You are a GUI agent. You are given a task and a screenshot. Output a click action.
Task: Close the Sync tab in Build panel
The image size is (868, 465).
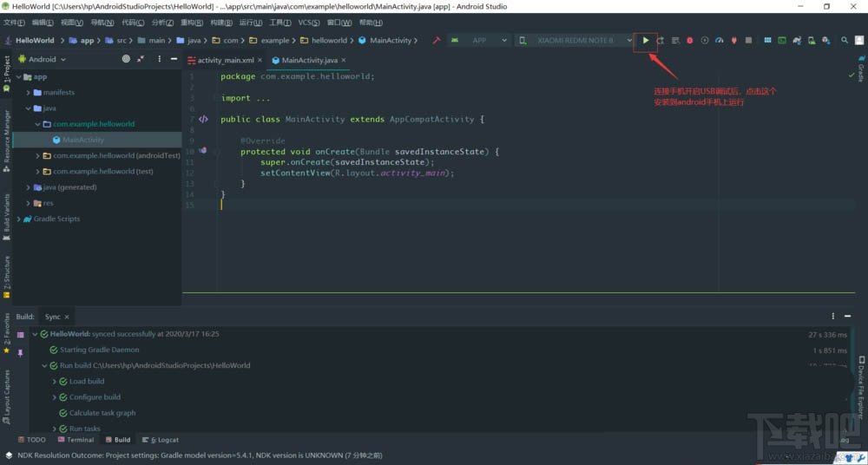click(x=69, y=317)
